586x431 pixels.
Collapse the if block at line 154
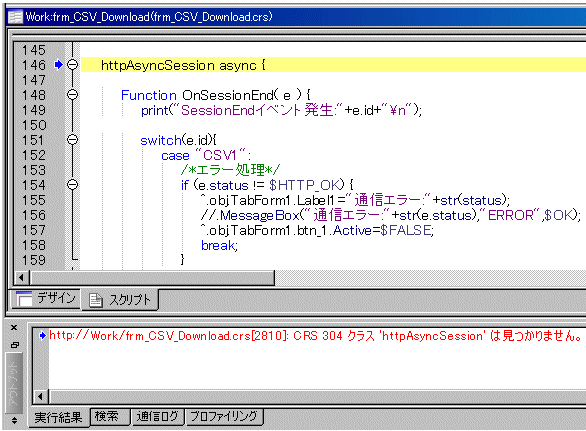pos(73,185)
